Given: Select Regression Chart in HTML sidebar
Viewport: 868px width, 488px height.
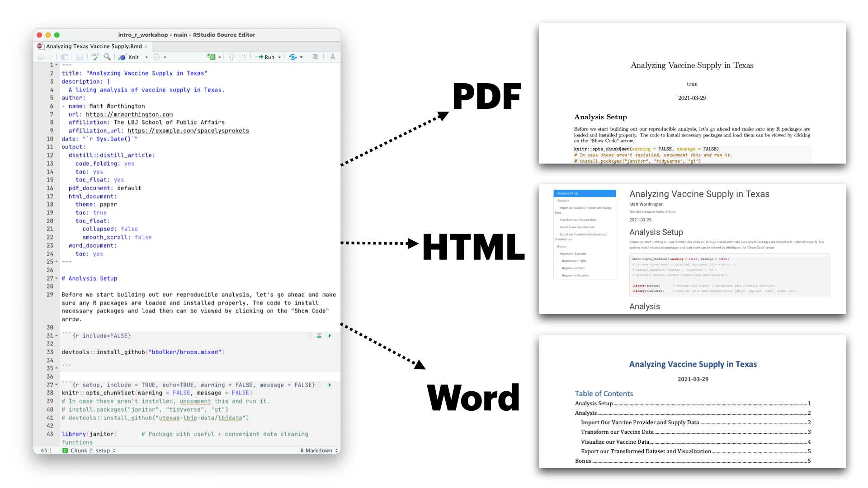Looking at the screenshot, I should tap(573, 268).
